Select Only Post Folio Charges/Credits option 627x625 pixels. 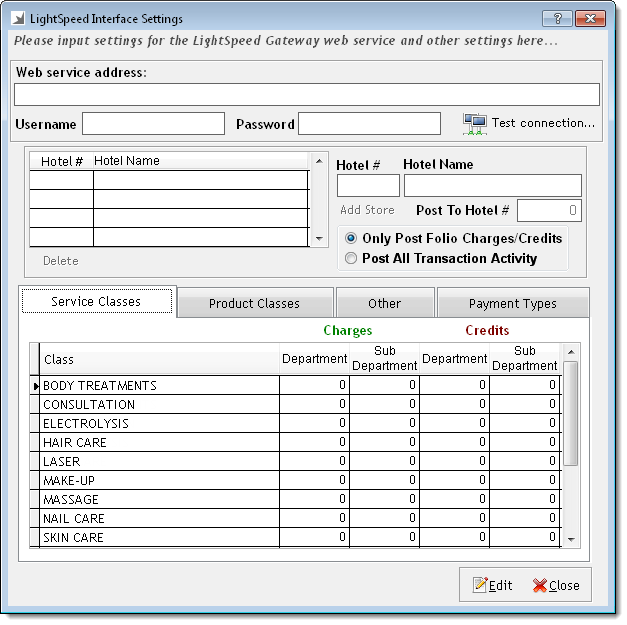coord(351,239)
